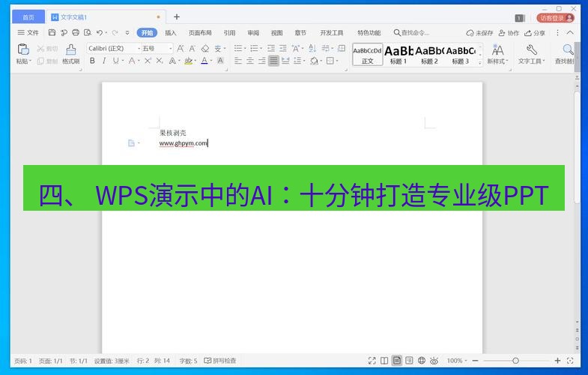Click the Paste clipboard icon
The height and width of the screenshot is (375, 588).
[23, 49]
